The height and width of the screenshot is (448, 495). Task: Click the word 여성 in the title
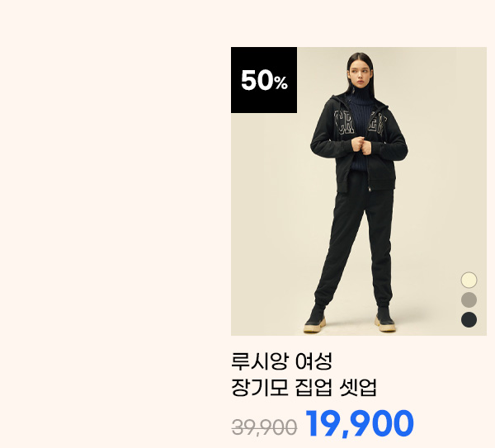(313, 361)
